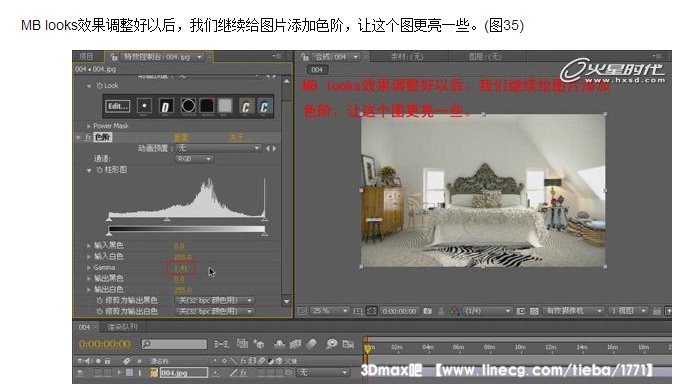Image resolution: width=682 pixels, height=387 pixels.
Task: Open the RGB channel dropdown
Action: click(194, 159)
